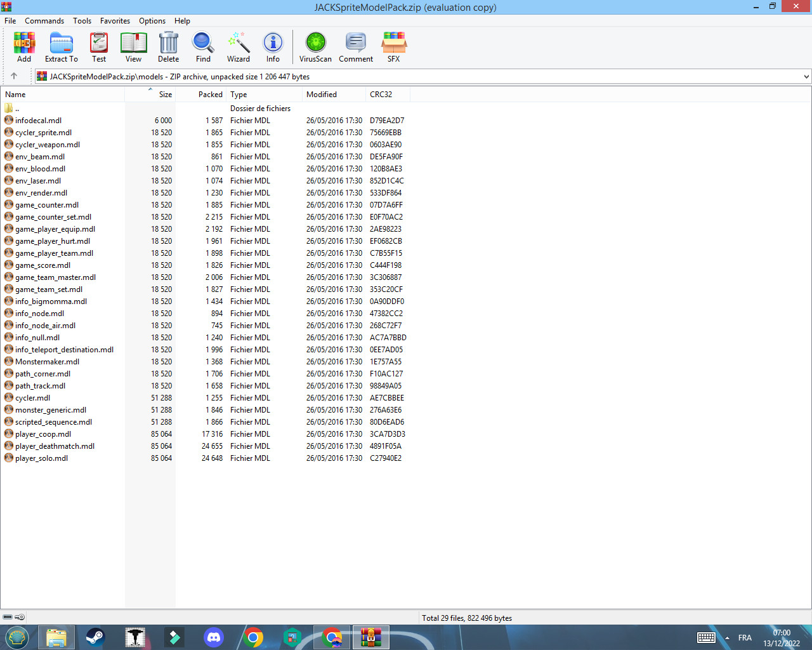812x650 pixels.
Task: Start VirusScan on the archive
Action: tap(315, 47)
